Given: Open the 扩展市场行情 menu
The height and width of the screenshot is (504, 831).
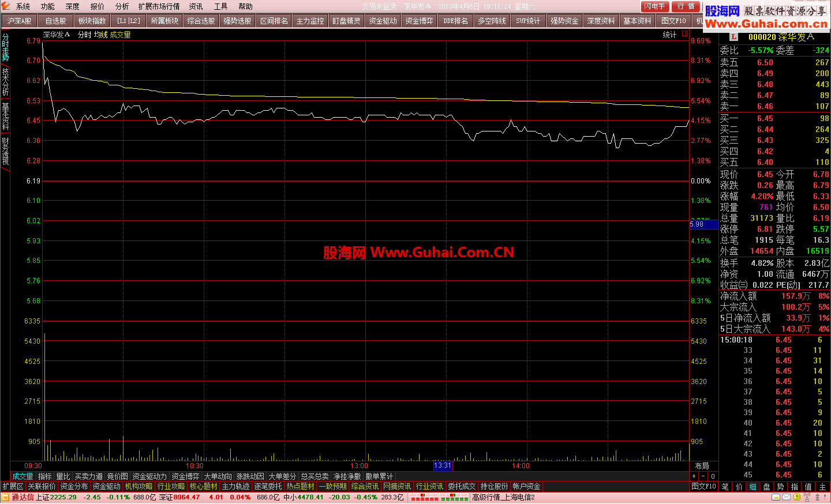Looking at the screenshot, I should [x=159, y=6].
